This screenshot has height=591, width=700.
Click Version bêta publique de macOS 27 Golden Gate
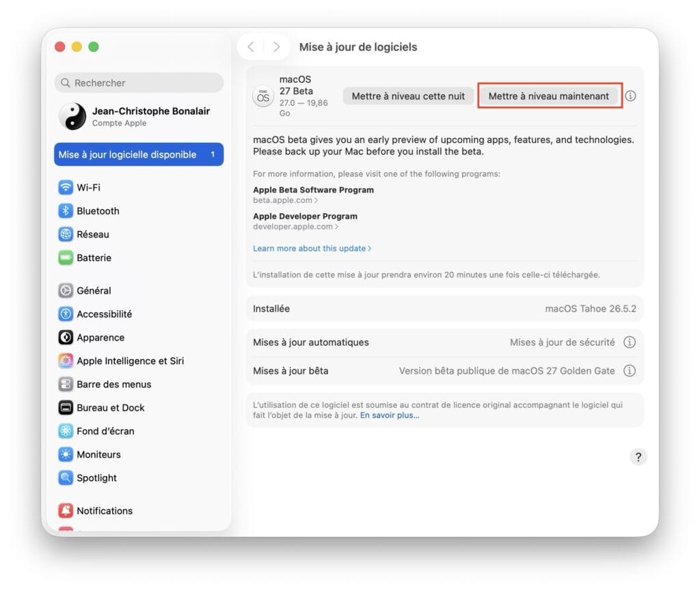507,371
